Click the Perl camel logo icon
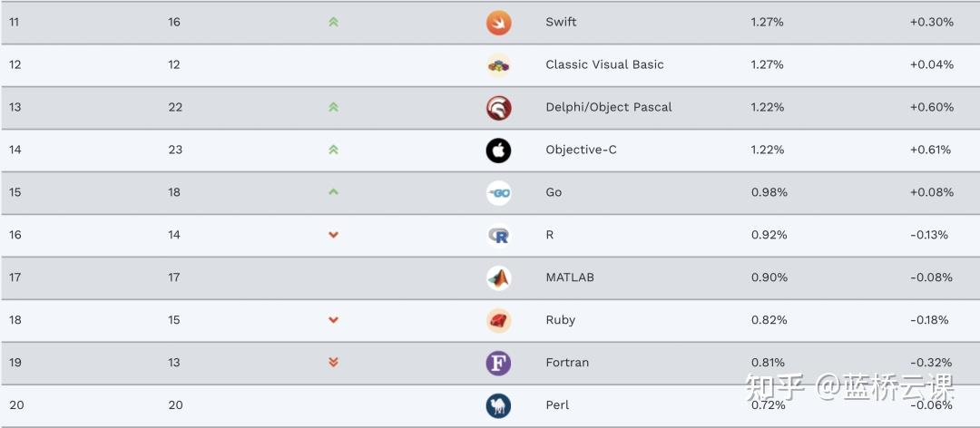Screen dimensions: 980x428 (498, 405)
